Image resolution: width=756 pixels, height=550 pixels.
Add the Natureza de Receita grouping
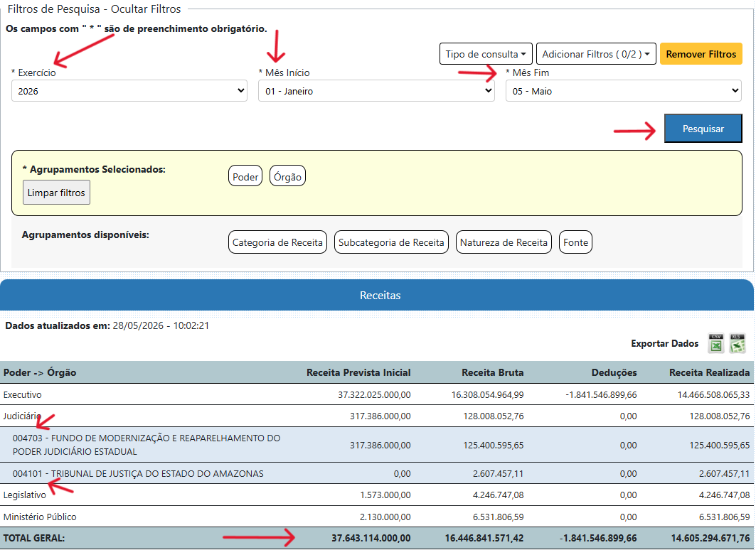click(x=504, y=242)
